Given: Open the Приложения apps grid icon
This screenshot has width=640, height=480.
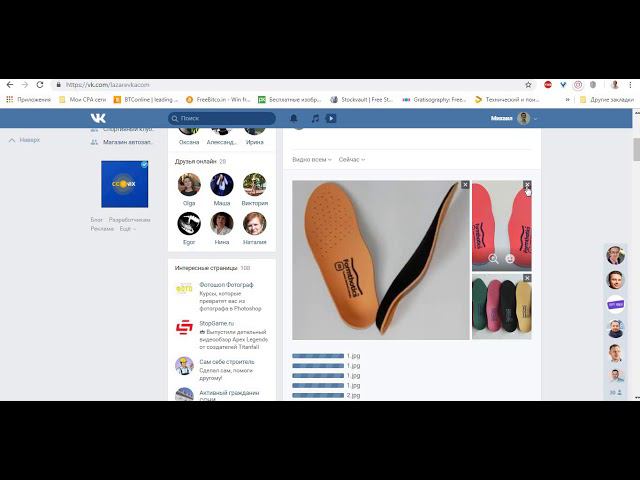Looking at the screenshot, I should 10,99.
